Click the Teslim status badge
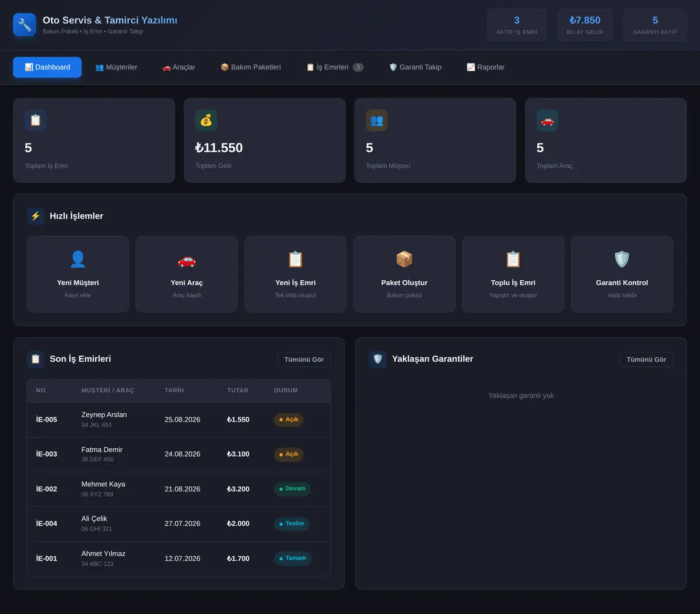Screen dimensions: 700x614 tap(292, 524)
